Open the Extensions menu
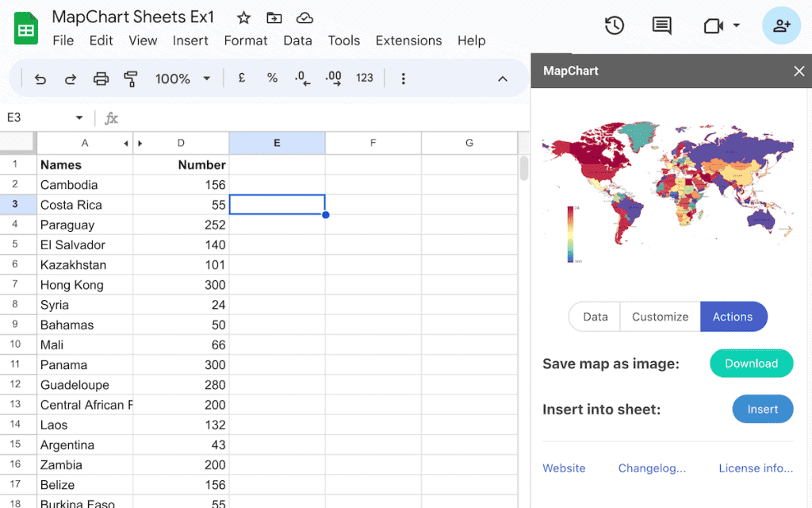The image size is (812, 508). [x=409, y=40]
